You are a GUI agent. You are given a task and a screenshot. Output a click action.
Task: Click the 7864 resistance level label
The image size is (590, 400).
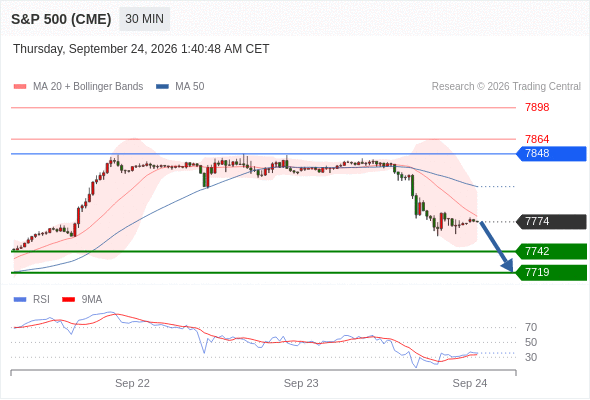537,140
